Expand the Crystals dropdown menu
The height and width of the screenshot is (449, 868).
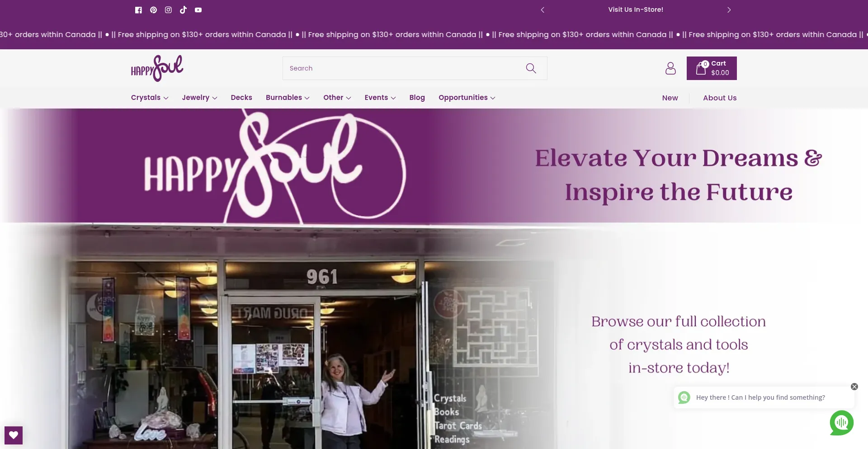150,98
